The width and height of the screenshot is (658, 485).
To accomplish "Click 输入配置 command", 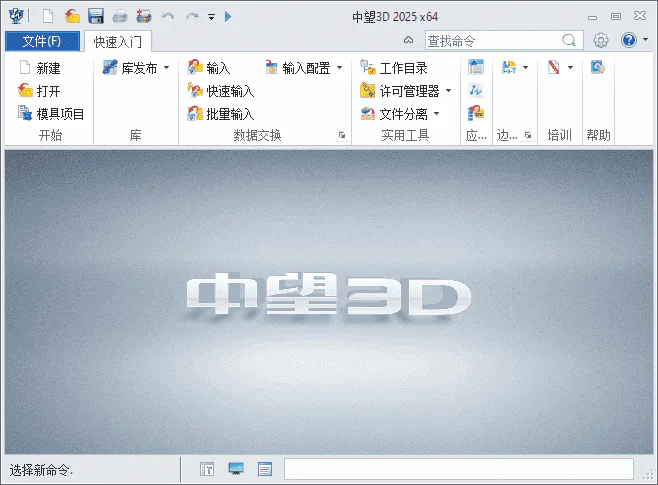I will click(298, 68).
